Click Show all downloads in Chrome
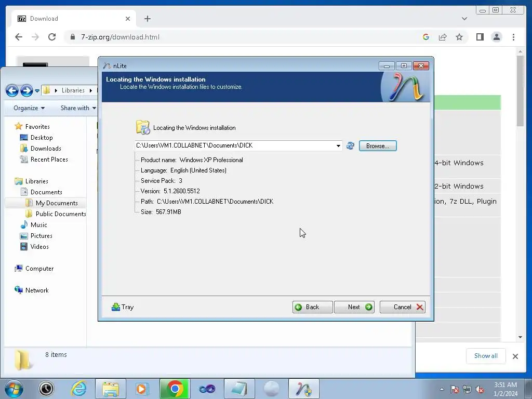Viewport: 532px width, 399px height. tap(486, 356)
